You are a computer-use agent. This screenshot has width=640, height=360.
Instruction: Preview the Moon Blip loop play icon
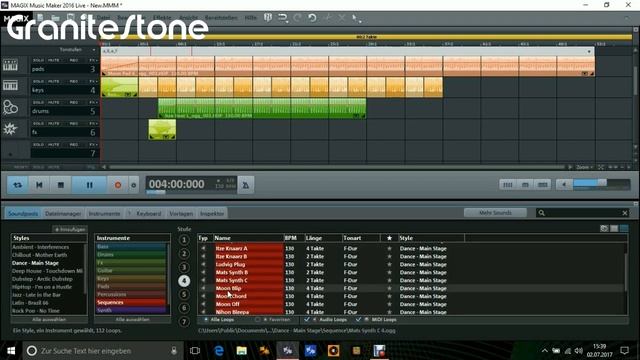pyautogui.click(x=203, y=288)
